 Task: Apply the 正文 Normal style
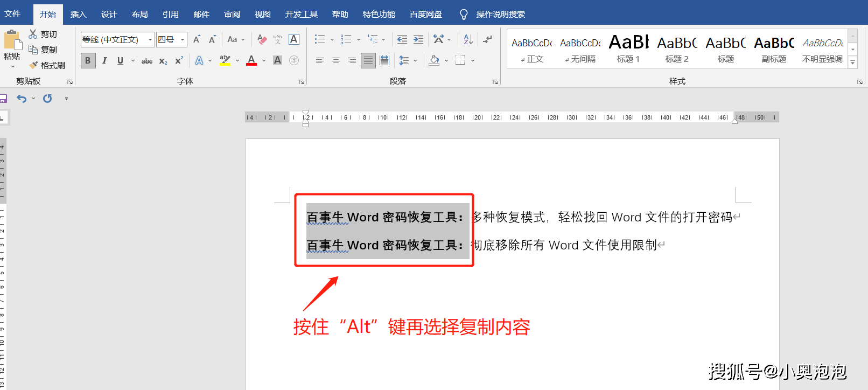(x=532, y=50)
